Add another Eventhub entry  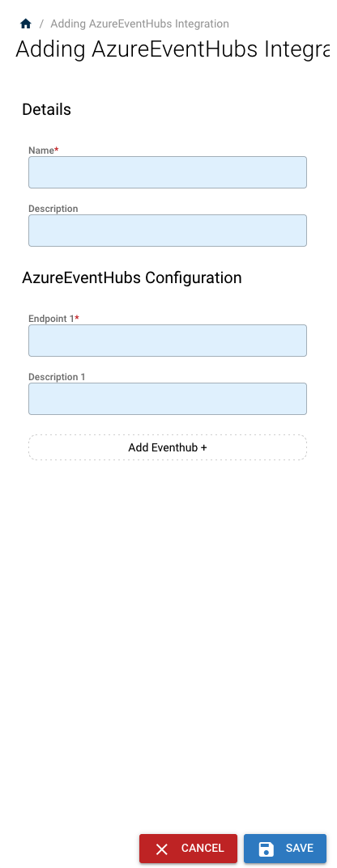(168, 447)
